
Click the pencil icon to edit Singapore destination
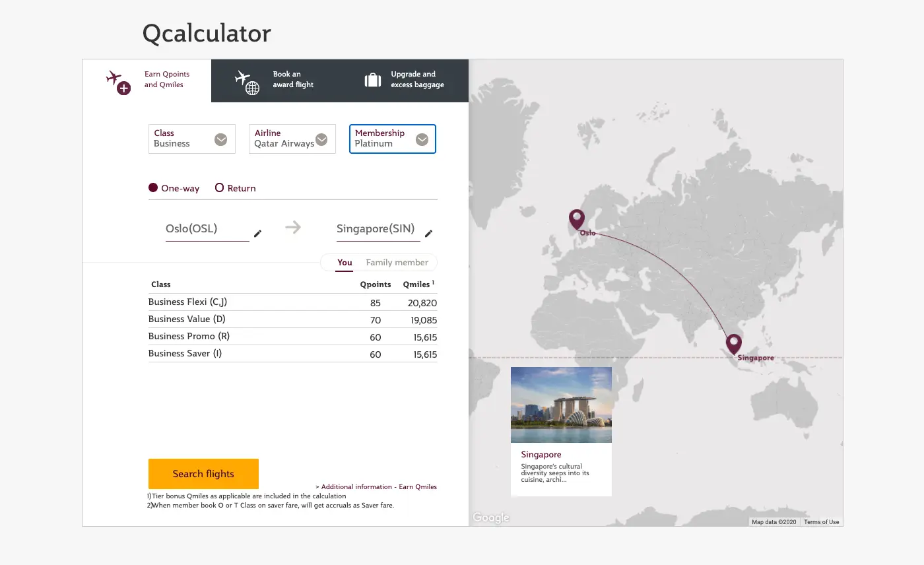pos(428,234)
